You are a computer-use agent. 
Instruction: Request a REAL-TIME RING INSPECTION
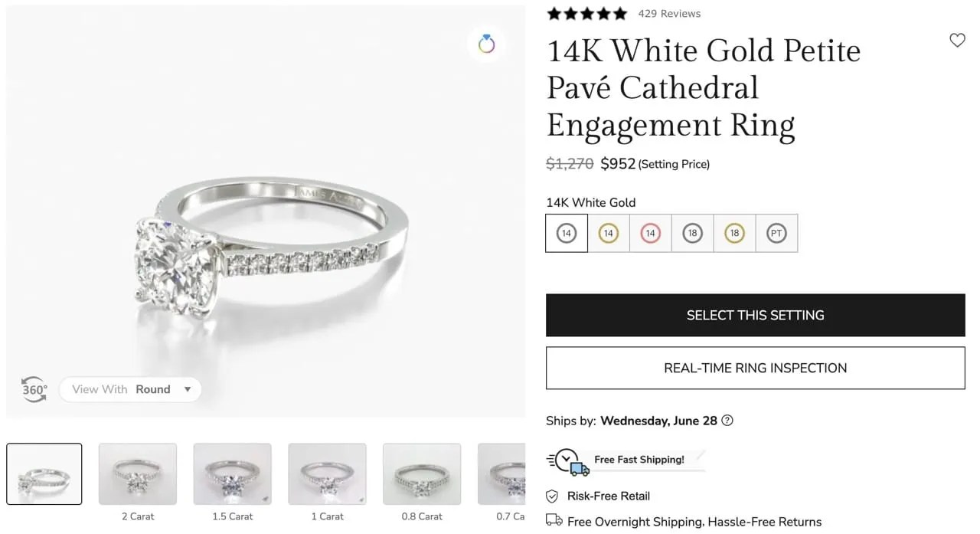(755, 368)
